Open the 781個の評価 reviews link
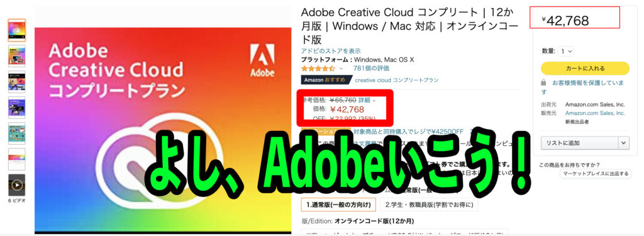Screen dimensions: 644x236 (x=371, y=68)
